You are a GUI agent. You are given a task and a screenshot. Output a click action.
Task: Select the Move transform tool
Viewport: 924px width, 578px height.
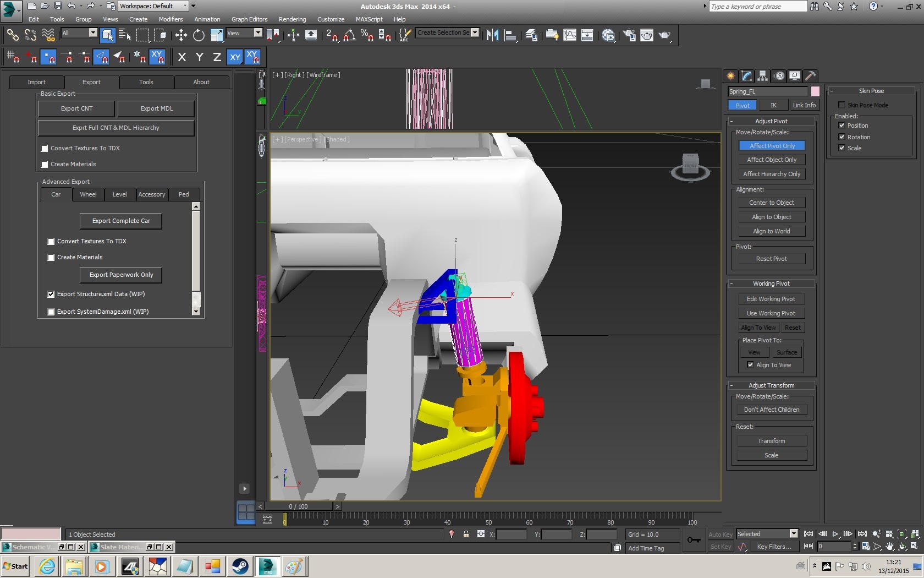181,35
